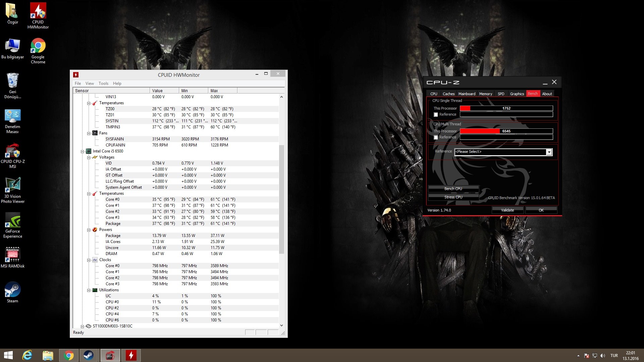Click the Stress CPU button
The height and width of the screenshot is (362, 644).
453,197
